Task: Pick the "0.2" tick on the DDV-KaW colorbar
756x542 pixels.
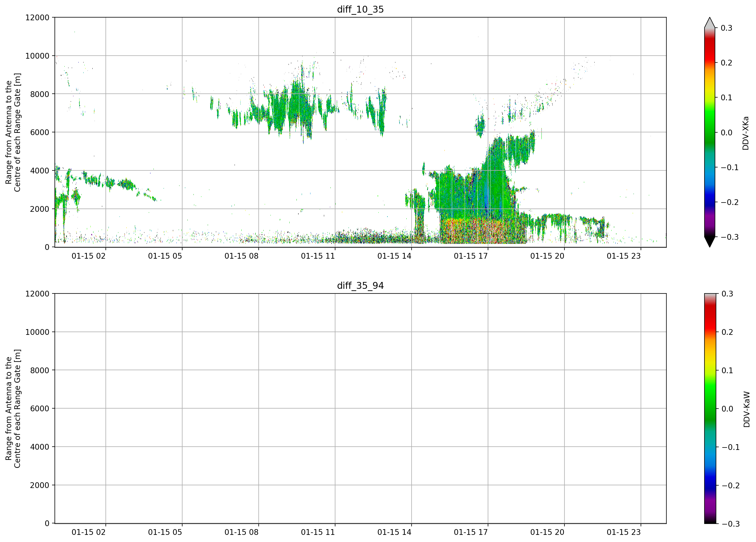Action: click(x=727, y=332)
